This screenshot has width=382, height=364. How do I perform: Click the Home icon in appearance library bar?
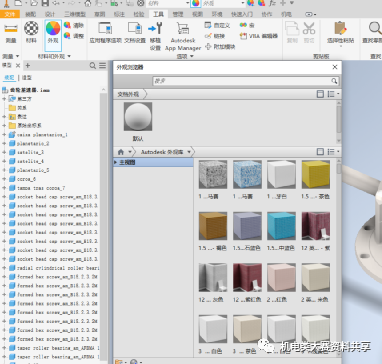(x=121, y=152)
